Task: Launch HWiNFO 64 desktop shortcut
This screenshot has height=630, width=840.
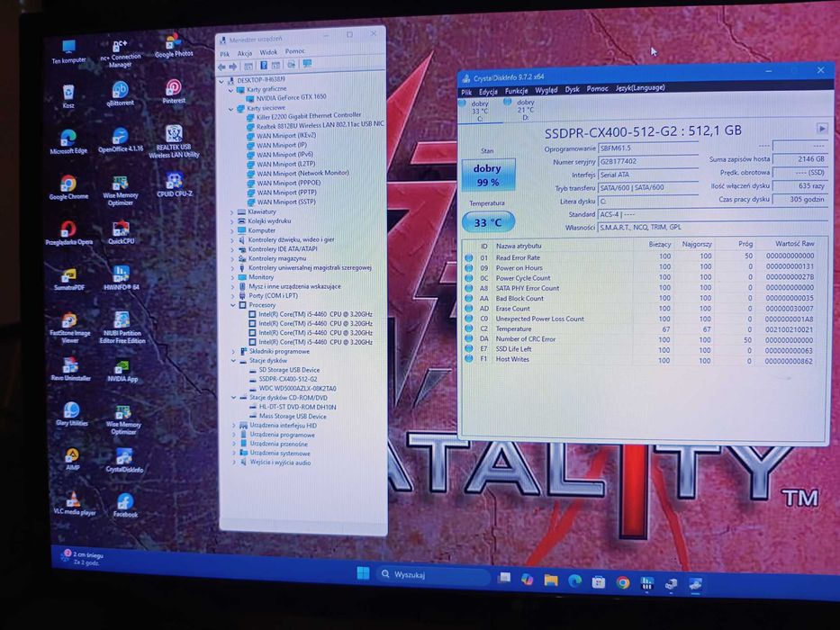Action: (122, 277)
